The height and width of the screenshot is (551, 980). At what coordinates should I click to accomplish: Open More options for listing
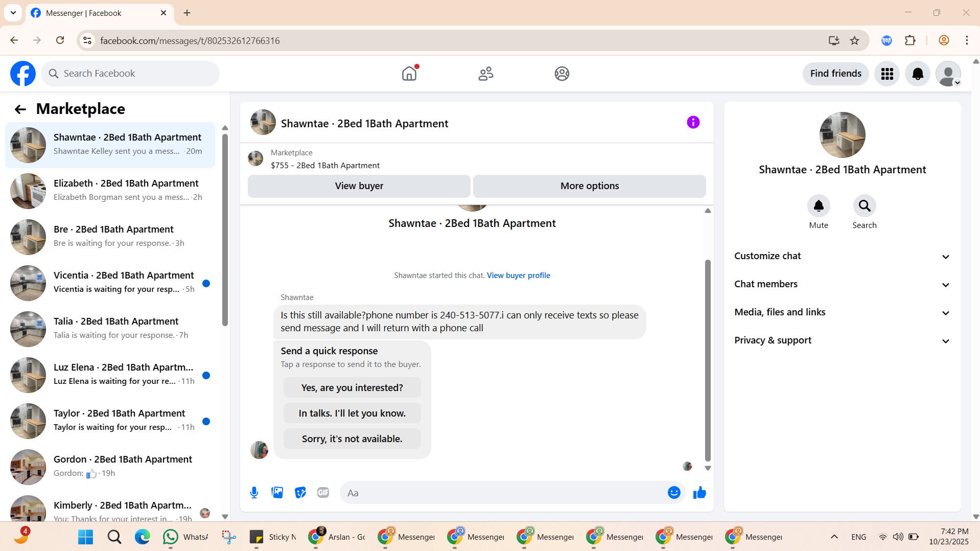[590, 186]
